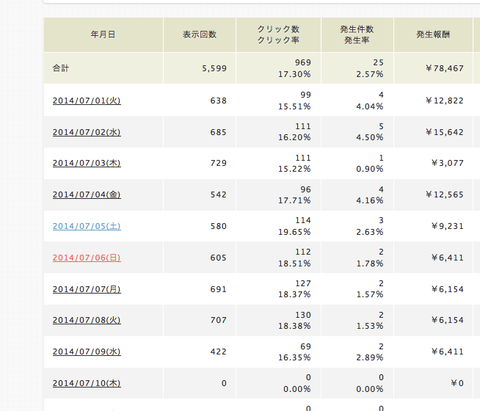Select impressions value 691
This screenshot has height=411, width=480.
point(218,289)
